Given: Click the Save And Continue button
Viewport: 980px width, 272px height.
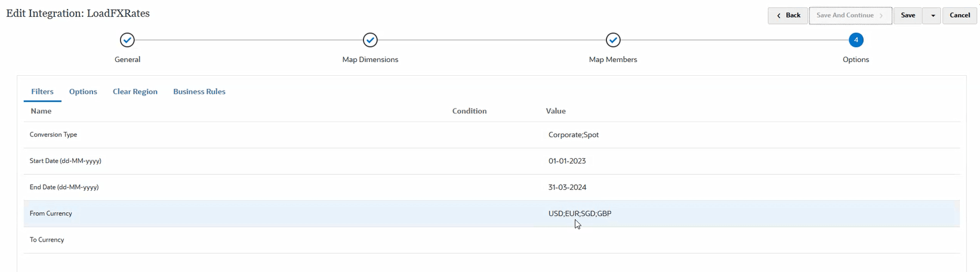Looking at the screenshot, I should coord(850,16).
